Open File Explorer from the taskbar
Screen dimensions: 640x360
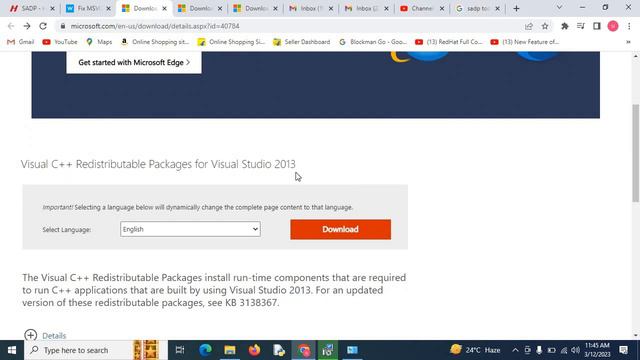pyautogui.click(x=230, y=350)
